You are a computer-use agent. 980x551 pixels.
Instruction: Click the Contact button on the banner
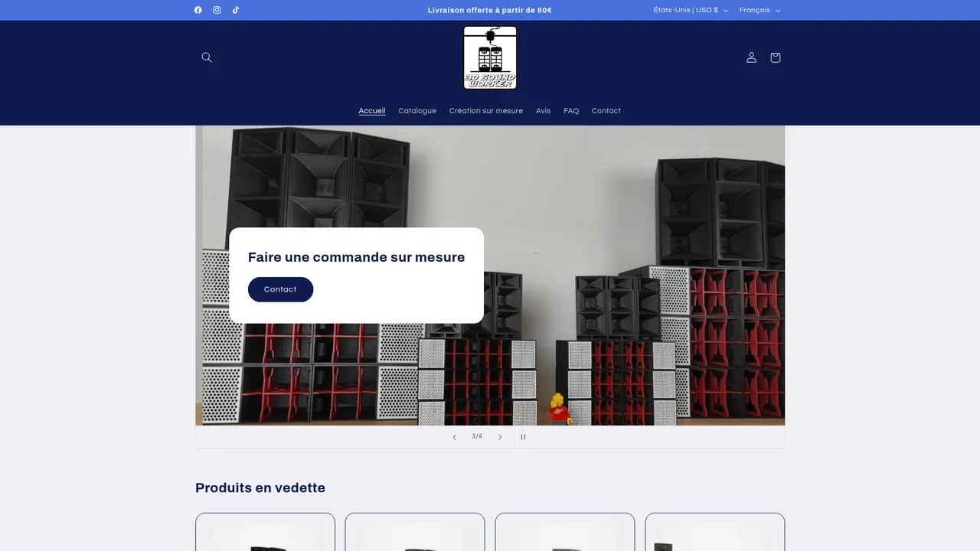coord(280,289)
